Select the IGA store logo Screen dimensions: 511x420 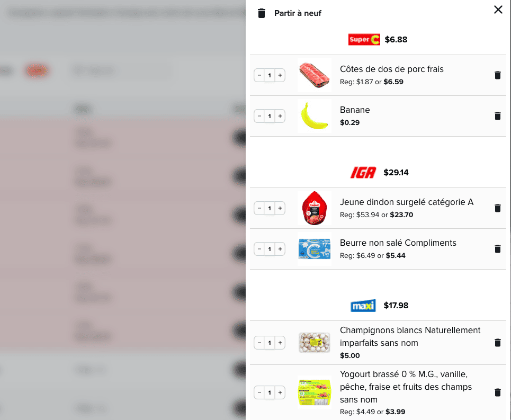coord(363,172)
